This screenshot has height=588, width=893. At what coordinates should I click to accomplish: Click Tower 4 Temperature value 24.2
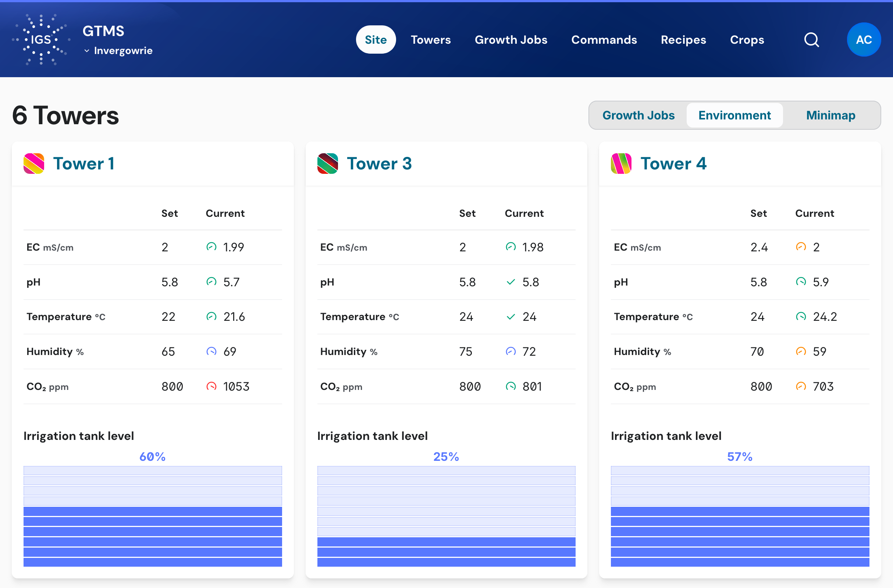(825, 317)
